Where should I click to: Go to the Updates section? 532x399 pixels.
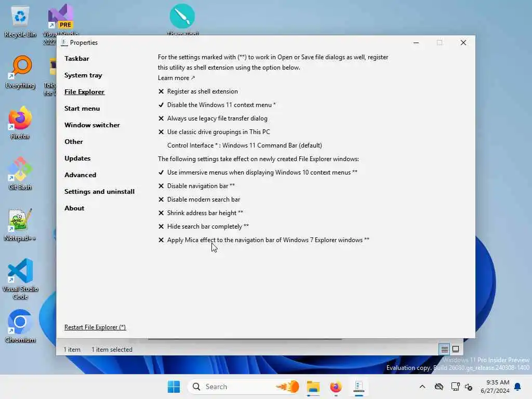(77, 158)
